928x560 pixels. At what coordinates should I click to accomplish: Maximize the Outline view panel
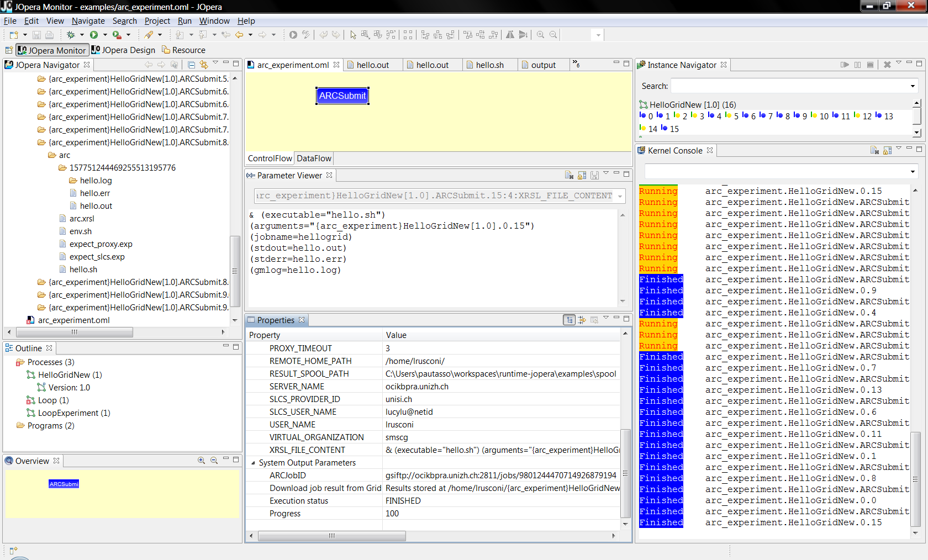click(236, 346)
